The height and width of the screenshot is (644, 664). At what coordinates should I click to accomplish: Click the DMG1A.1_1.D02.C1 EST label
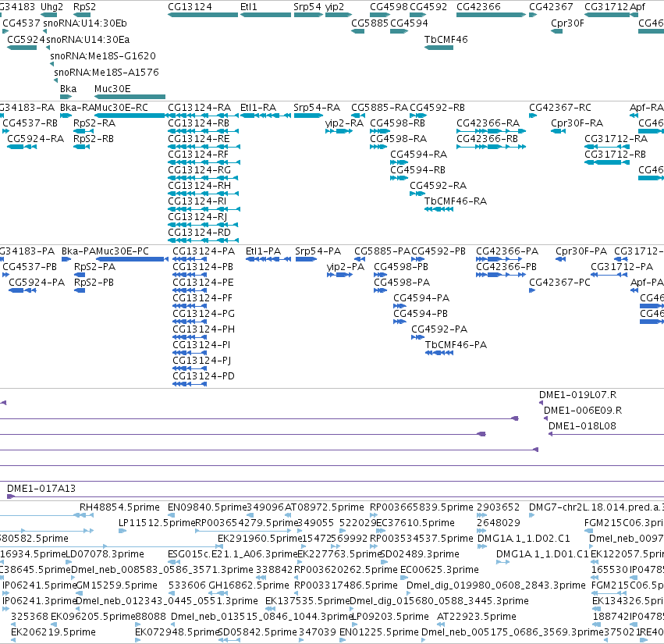(x=524, y=539)
